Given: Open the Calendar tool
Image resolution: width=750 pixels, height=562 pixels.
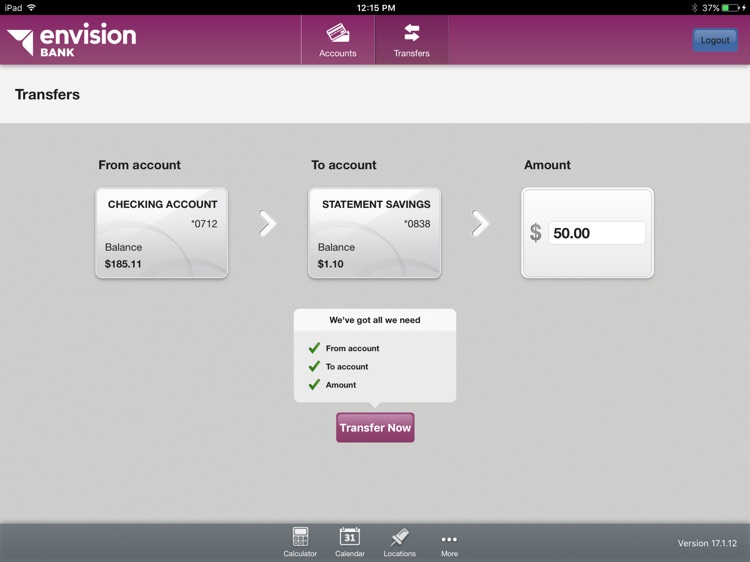Looking at the screenshot, I should click(x=350, y=542).
